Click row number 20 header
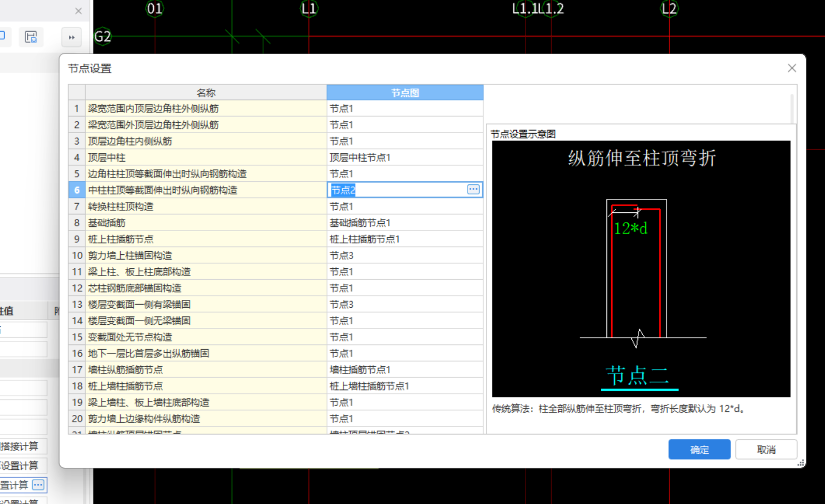The image size is (825, 504). 77,419
